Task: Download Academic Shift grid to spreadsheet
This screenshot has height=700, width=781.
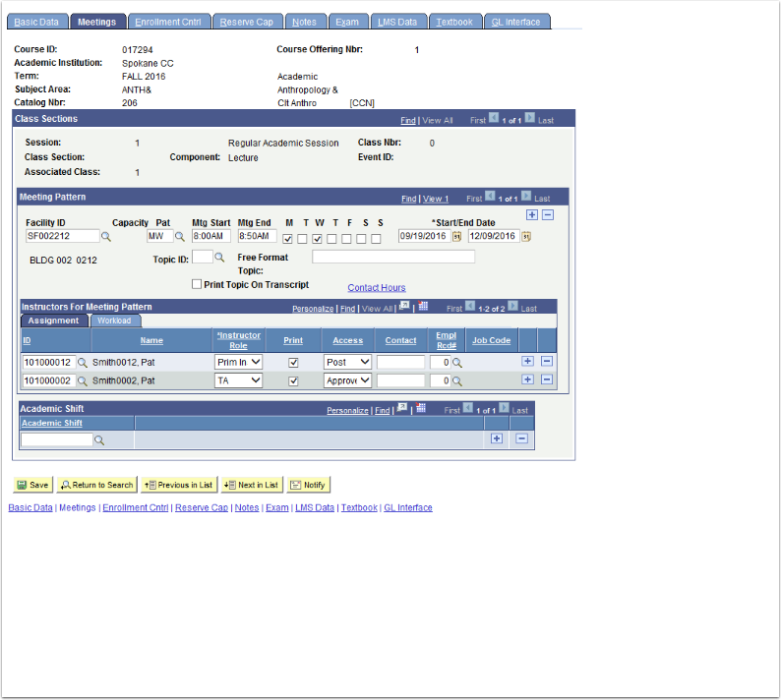Action: 421,408
